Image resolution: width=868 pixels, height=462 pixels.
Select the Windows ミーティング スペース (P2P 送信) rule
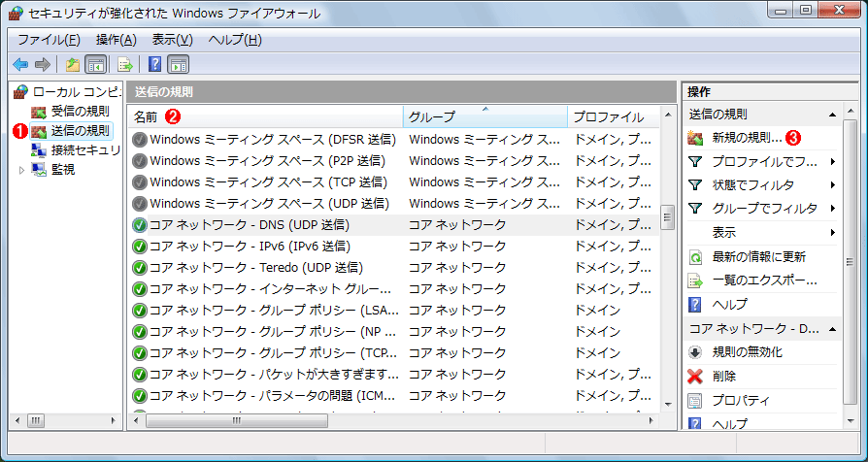point(267,161)
